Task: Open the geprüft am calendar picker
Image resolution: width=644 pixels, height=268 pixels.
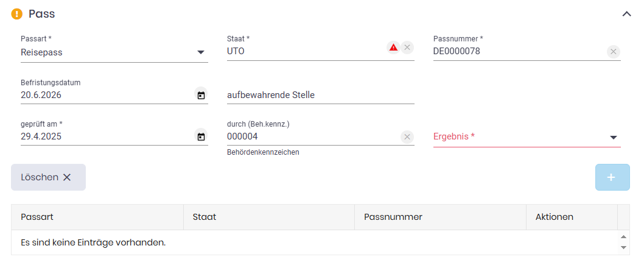Action: (201, 136)
